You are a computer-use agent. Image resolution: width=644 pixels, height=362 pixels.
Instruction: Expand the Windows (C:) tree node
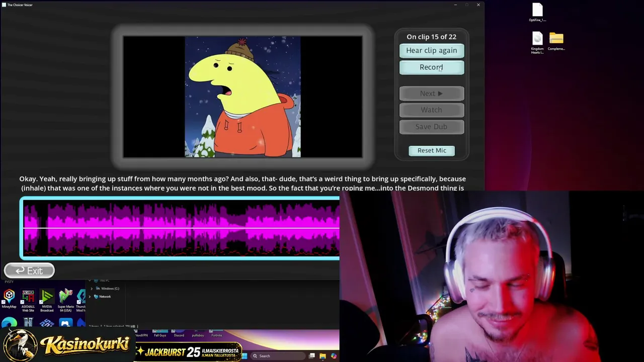coord(92,289)
